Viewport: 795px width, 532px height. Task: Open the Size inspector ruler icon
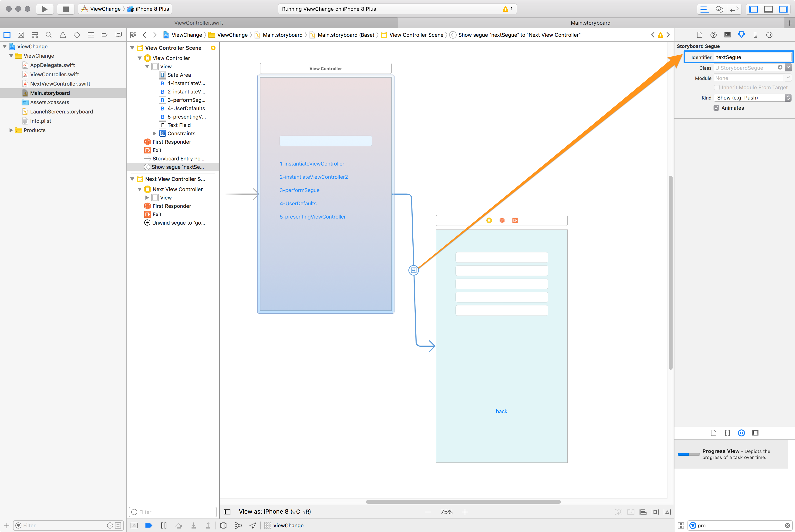point(755,35)
